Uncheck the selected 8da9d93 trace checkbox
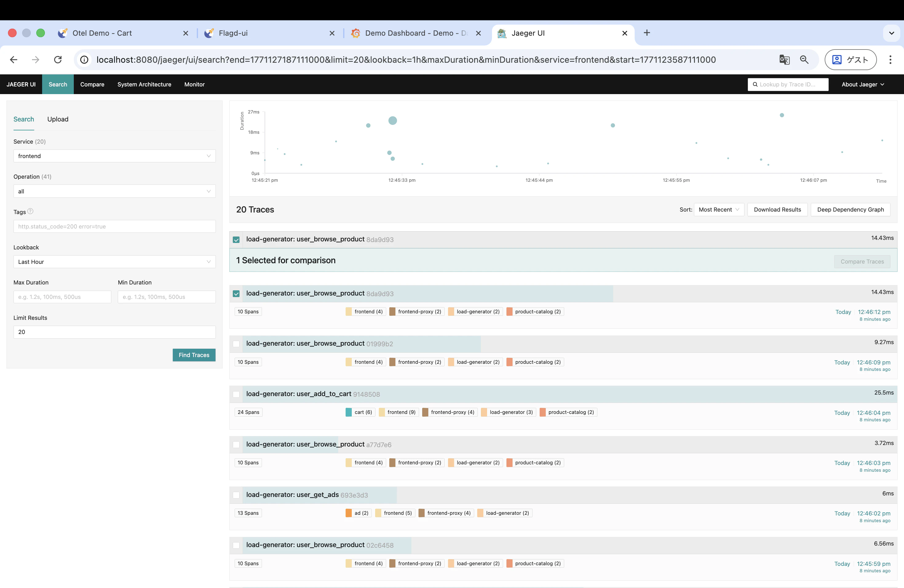 (236, 294)
